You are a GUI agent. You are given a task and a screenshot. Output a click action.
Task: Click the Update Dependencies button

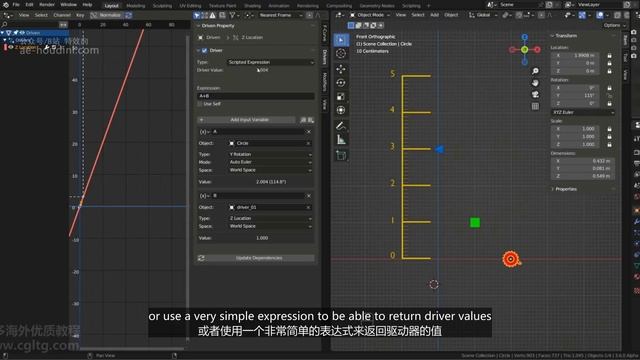pyautogui.click(x=256, y=258)
